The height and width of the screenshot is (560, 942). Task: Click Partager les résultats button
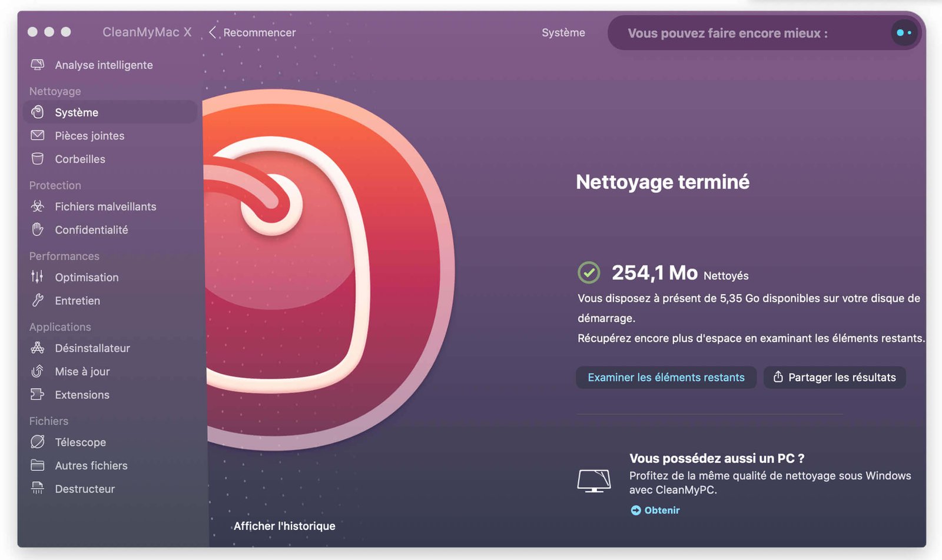coord(834,377)
